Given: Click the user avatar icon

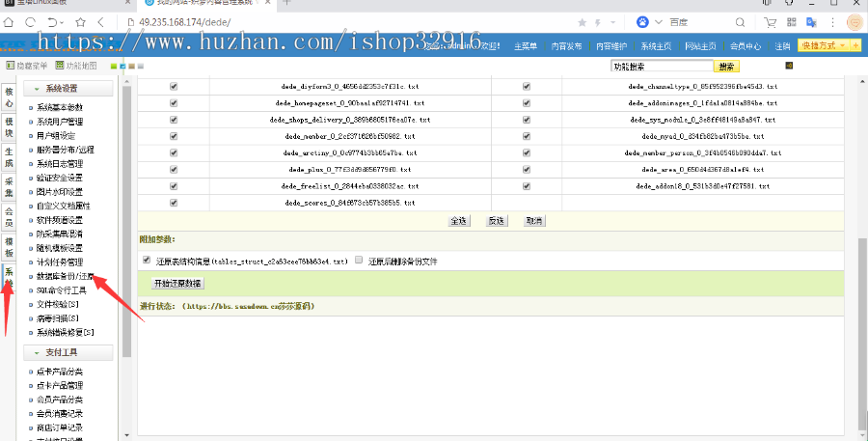Looking at the screenshot, I should [855, 22].
